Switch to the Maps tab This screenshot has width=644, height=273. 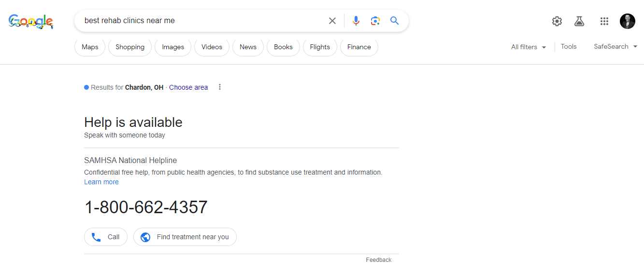(90, 47)
